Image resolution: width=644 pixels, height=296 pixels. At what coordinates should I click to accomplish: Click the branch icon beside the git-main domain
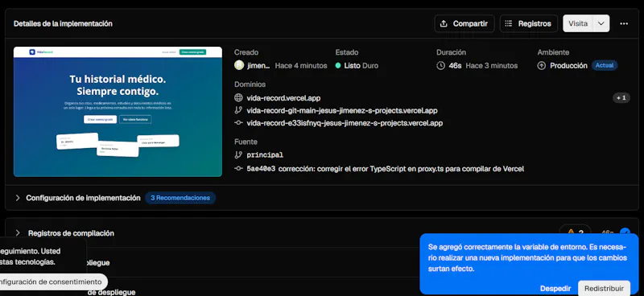(x=238, y=110)
